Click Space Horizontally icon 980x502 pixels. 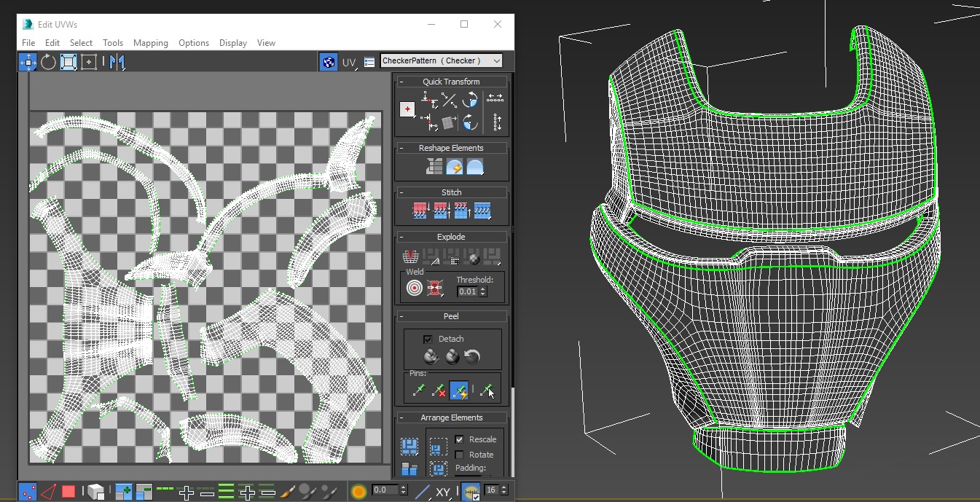click(x=495, y=98)
